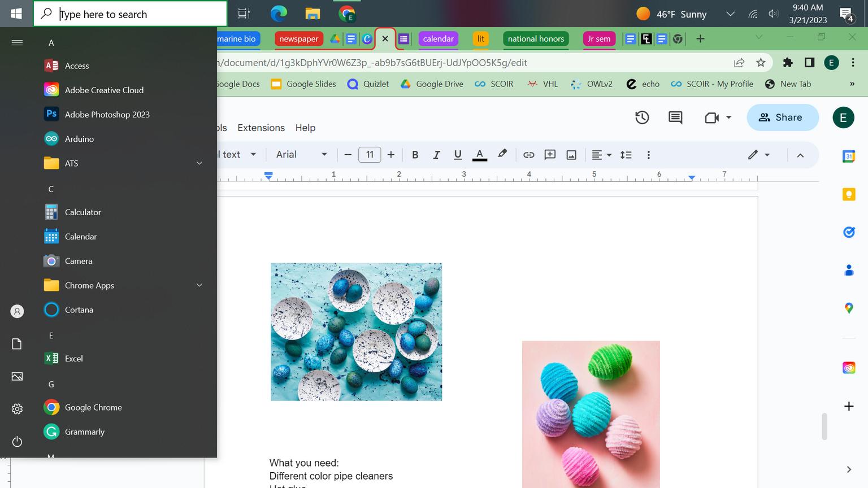Bookmark this page with the star
This screenshot has width=868, height=488.
click(761, 63)
